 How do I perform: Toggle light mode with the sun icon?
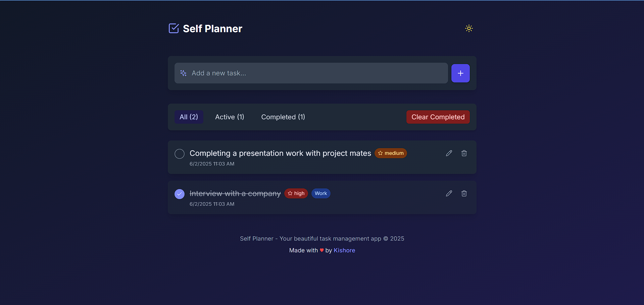468,28
